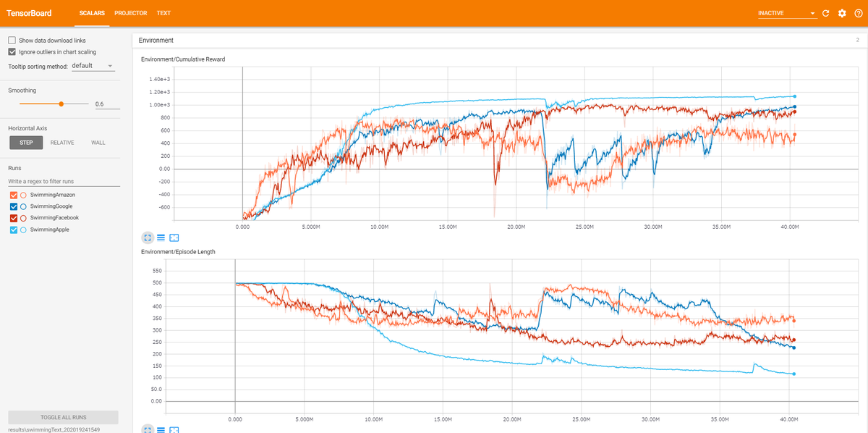The width and height of the screenshot is (868, 433).
Task: Select only SwimmingFacebook with its radio circle
Action: pyautogui.click(x=24, y=218)
